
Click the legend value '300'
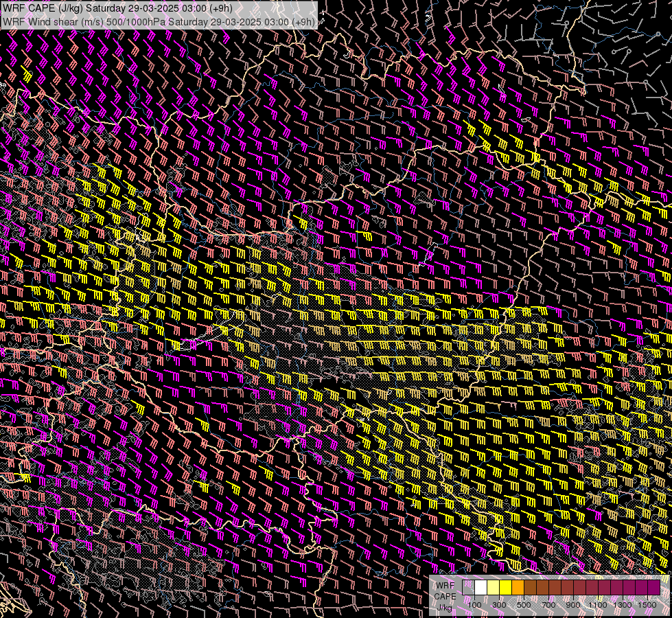tap(499, 605)
